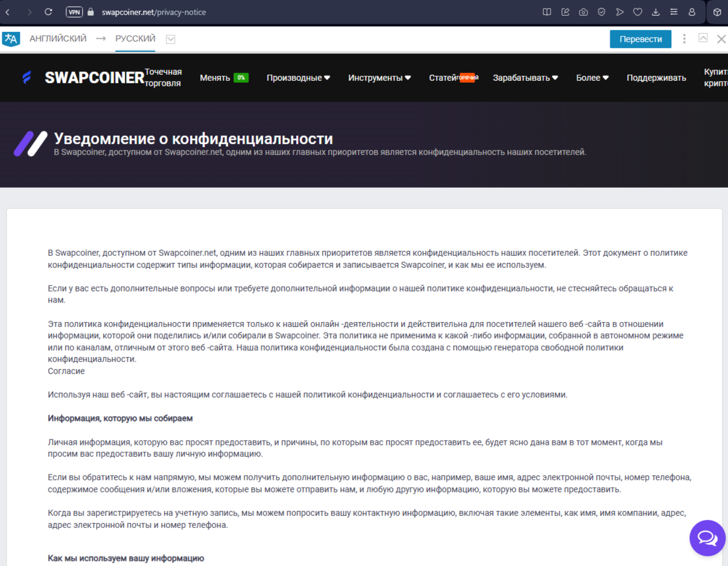Open site security info via padlock icon
Image resolution: width=728 pixels, height=566 pixels.
(91, 12)
